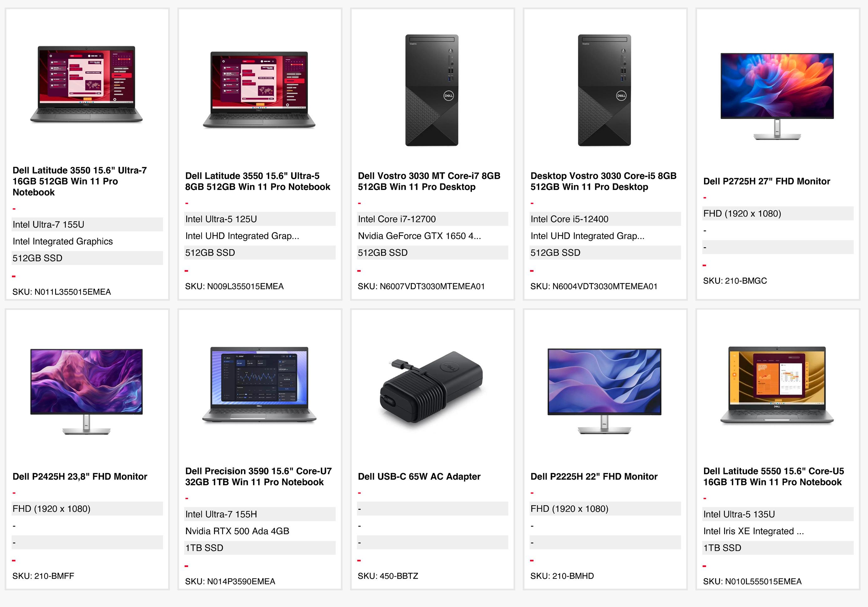Open the Dell Latitude 3550 Ultra-7 notebook image
Viewport: 868px width, 607px height.
click(87, 84)
